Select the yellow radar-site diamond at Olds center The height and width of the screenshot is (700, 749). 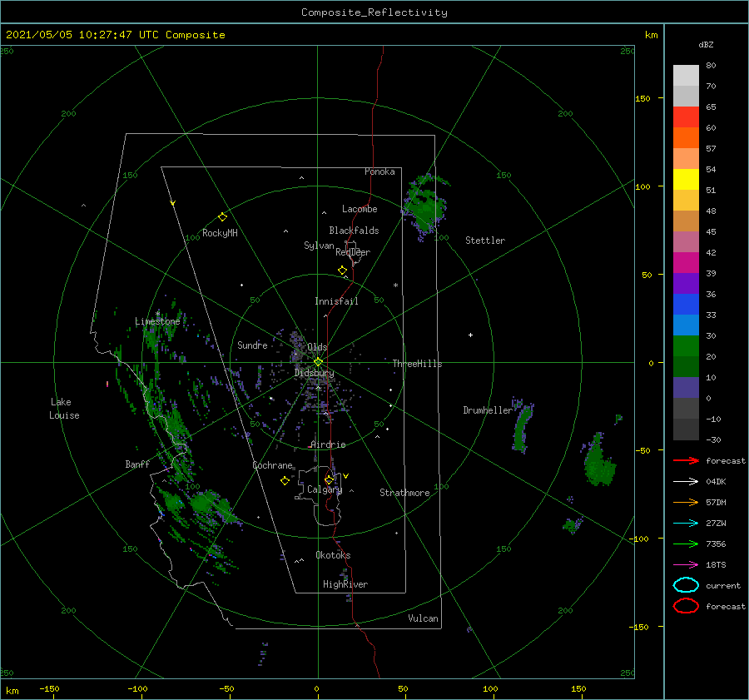pos(318,362)
